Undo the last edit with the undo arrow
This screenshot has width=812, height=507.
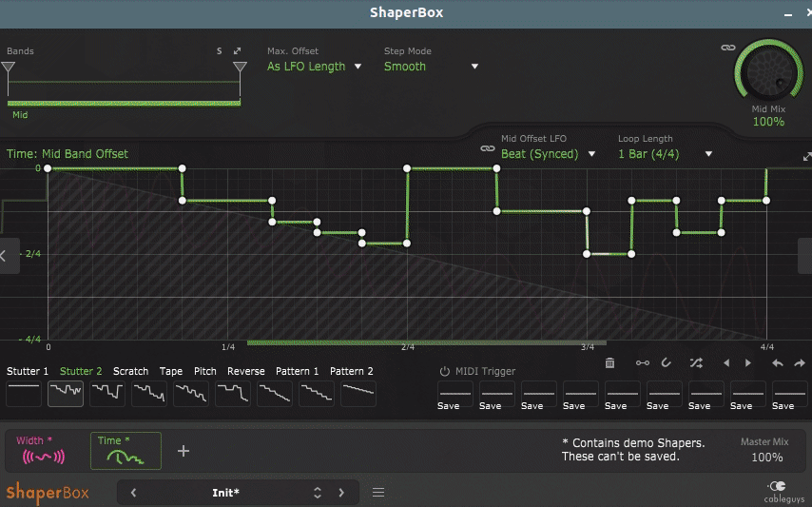pyautogui.click(x=778, y=363)
